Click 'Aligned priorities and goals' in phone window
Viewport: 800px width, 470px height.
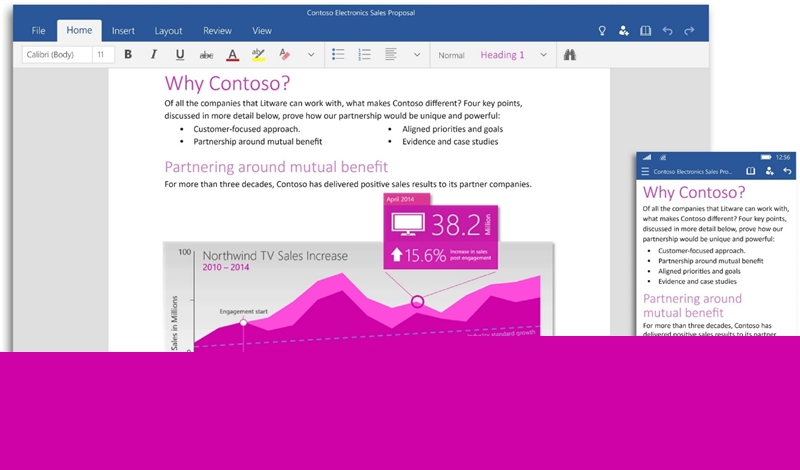699,271
